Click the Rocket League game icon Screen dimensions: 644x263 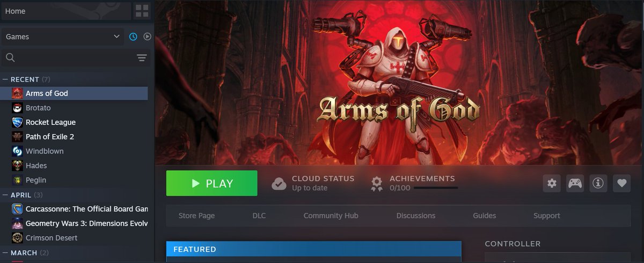pos(17,122)
